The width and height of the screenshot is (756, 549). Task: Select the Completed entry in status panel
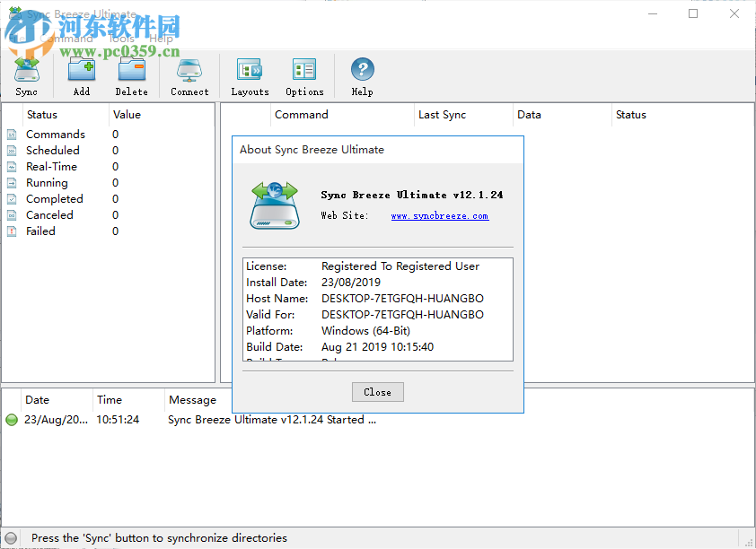57,198
